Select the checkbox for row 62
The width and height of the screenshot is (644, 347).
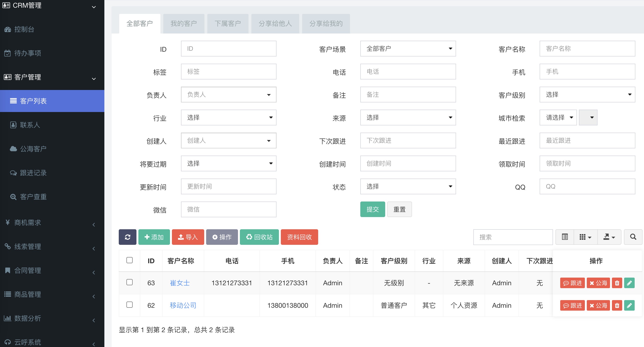tap(130, 305)
